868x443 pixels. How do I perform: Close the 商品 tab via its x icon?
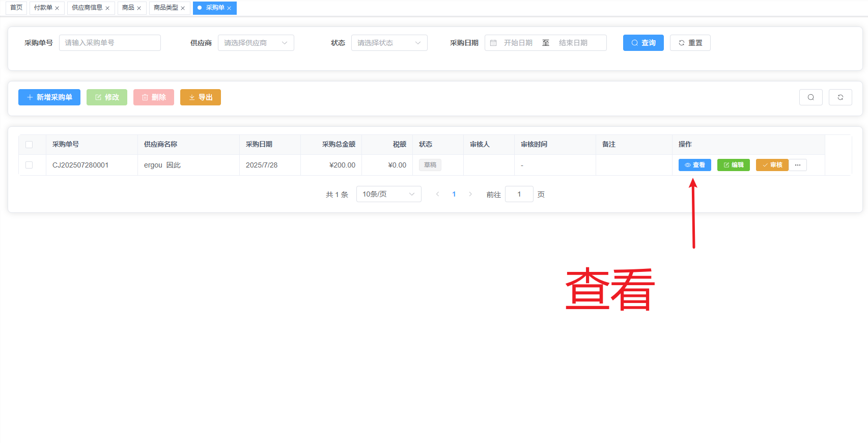click(139, 8)
